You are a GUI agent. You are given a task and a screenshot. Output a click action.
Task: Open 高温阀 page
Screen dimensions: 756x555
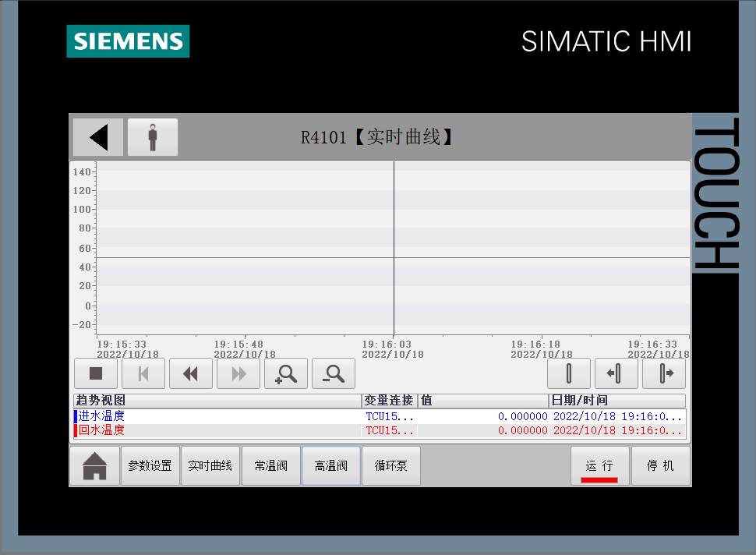click(x=331, y=466)
